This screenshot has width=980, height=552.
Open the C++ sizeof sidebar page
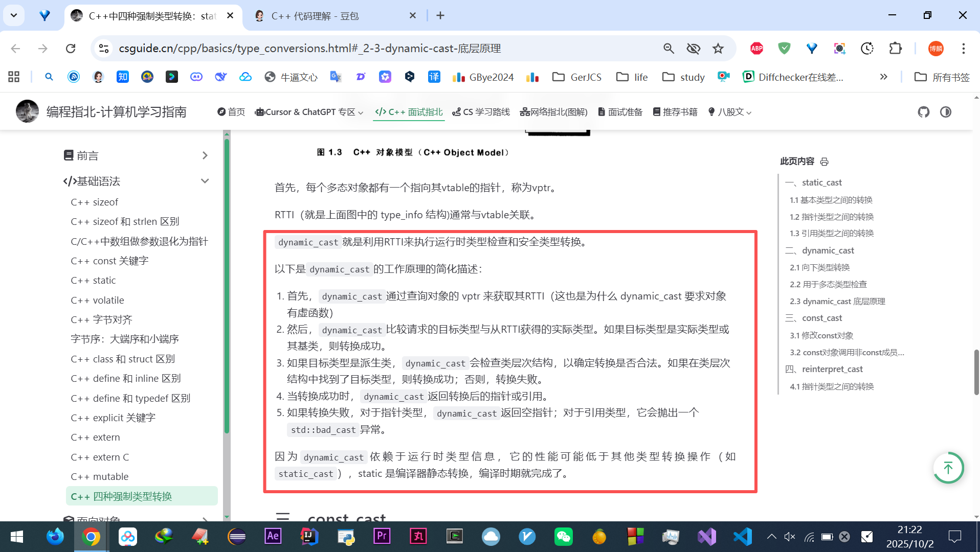point(94,202)
